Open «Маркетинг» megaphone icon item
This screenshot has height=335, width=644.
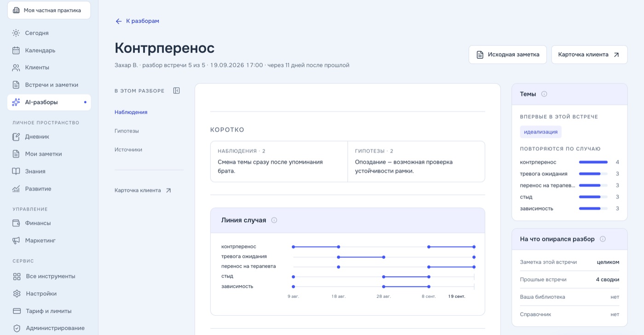tap(16, 240)
